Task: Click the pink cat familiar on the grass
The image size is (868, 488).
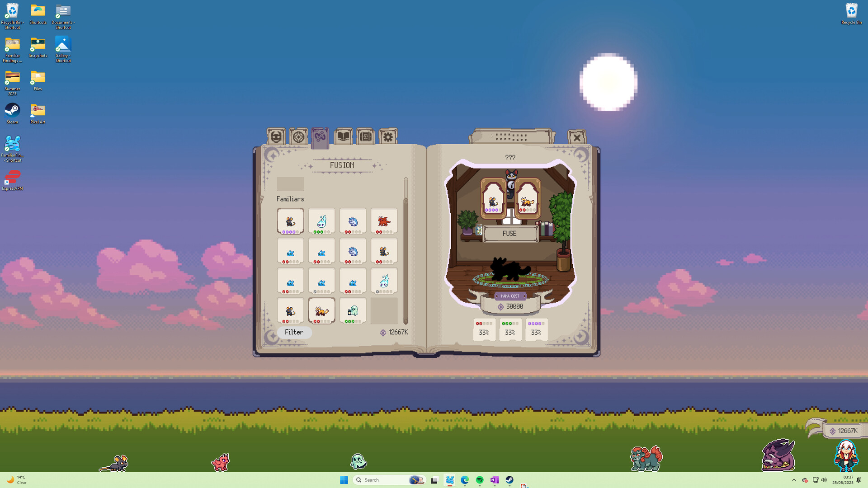Action: tap(221, 463)
